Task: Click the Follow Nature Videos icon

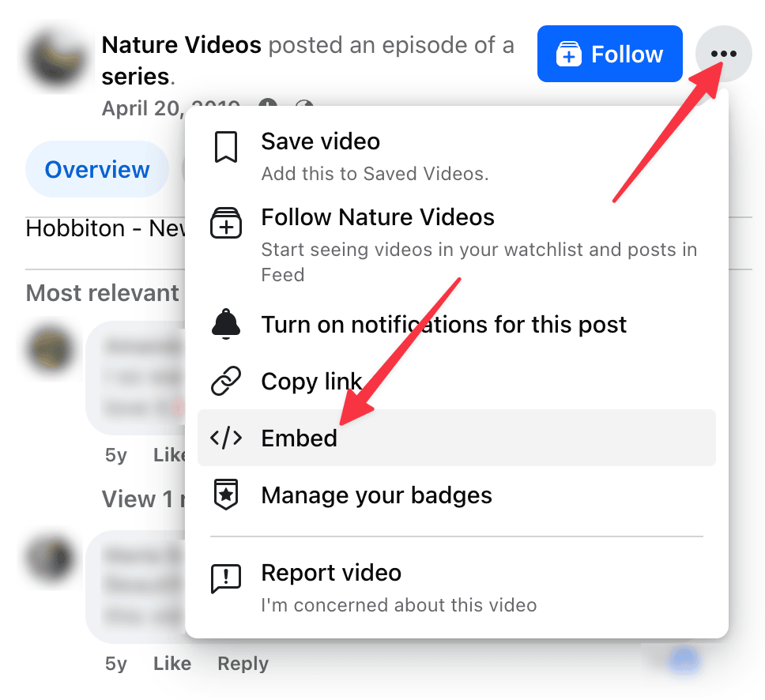Action: click(x=226, y=223)
